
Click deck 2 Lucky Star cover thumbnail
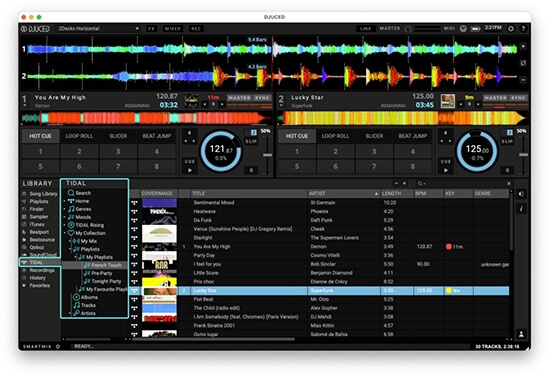(x=448, y=101)
